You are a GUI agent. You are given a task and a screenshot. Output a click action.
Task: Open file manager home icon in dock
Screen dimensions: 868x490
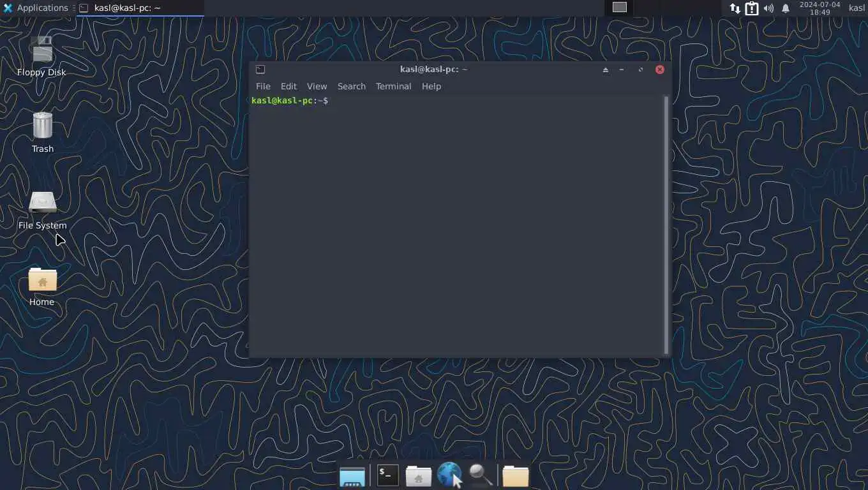click(419, 476)
